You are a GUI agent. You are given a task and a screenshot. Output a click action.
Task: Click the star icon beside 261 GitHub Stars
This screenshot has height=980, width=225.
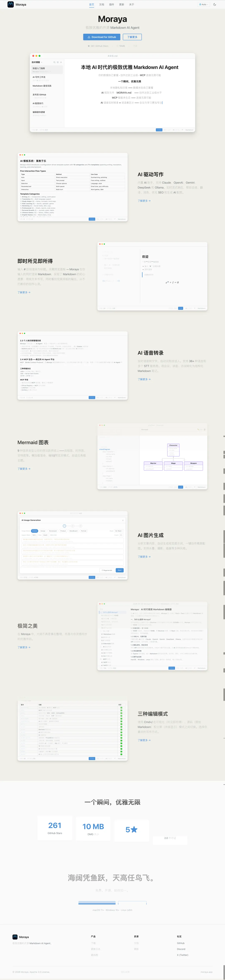click(89, 46)
